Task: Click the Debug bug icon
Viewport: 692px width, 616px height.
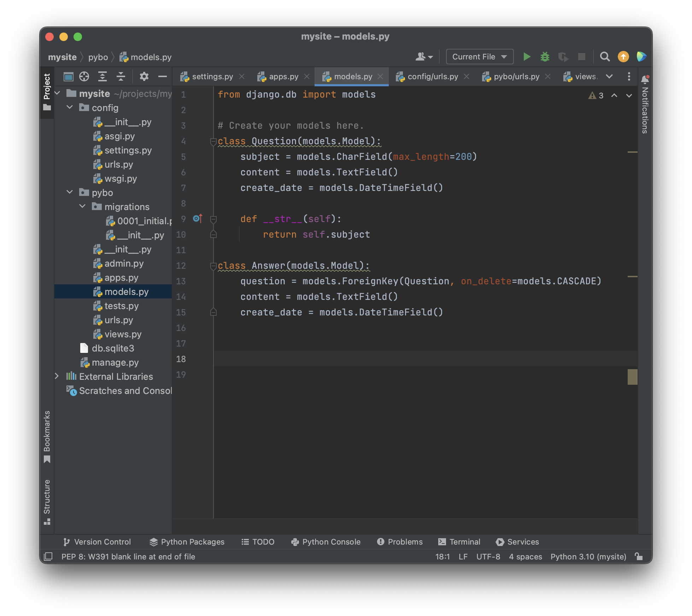Action: coord(545,57)
